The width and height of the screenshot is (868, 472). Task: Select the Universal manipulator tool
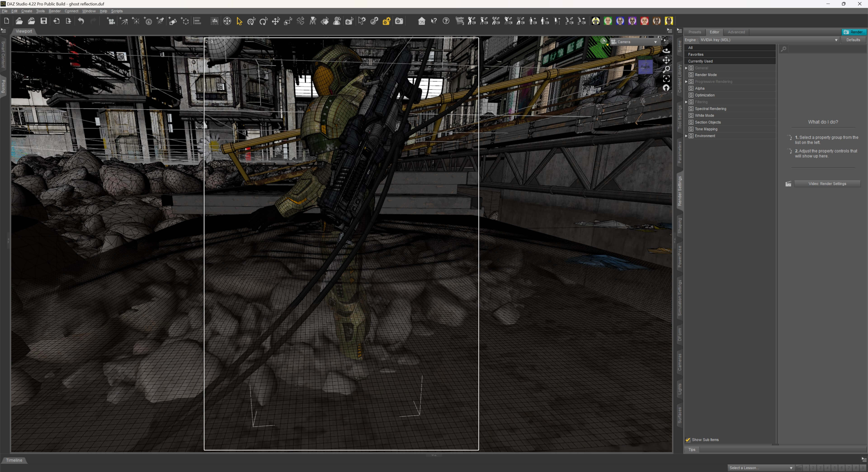tap(251, 21)
